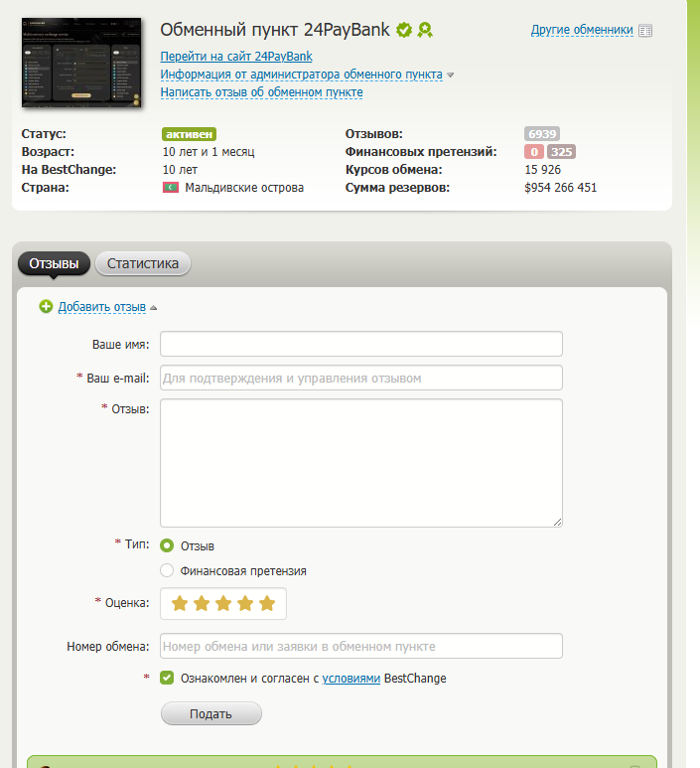Open the Другие обменники link

click(582, 31)
